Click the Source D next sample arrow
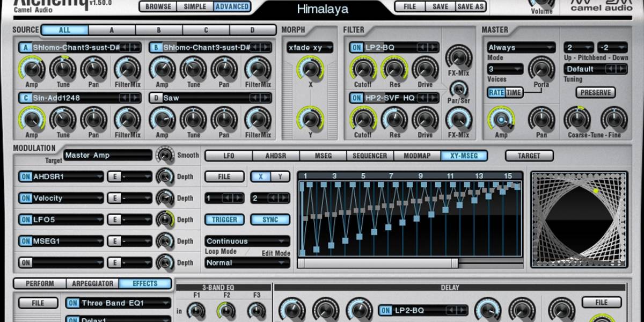This screenshot has width=644, height=322. (265, 98)
